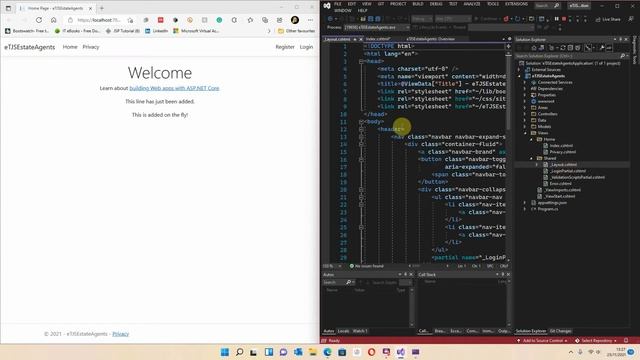Click the Solution Explorer collapse-all icon
Image resolution: width=640 pixels, height=360 pixels.
570,48
